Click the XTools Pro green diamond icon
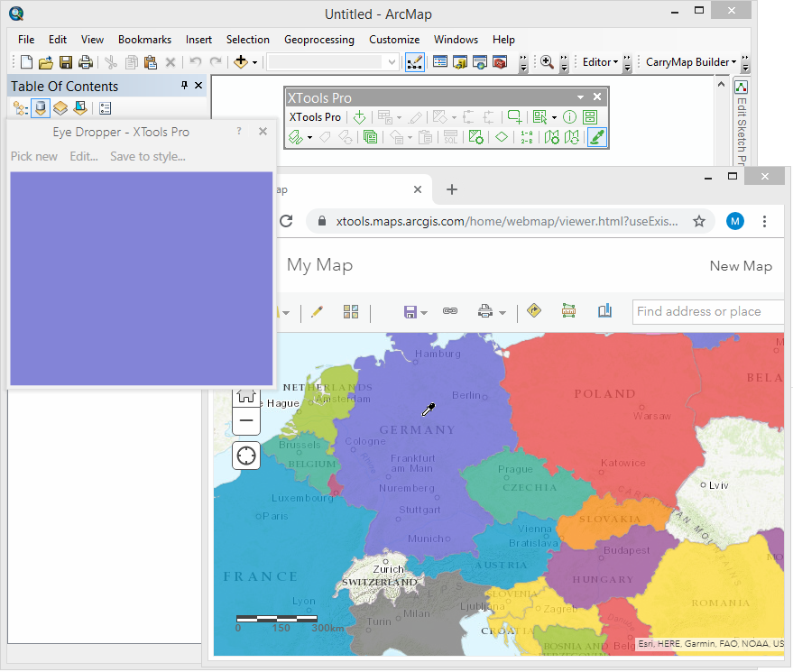793x672 pixels. pyautogui.click(x=502, y=137)
